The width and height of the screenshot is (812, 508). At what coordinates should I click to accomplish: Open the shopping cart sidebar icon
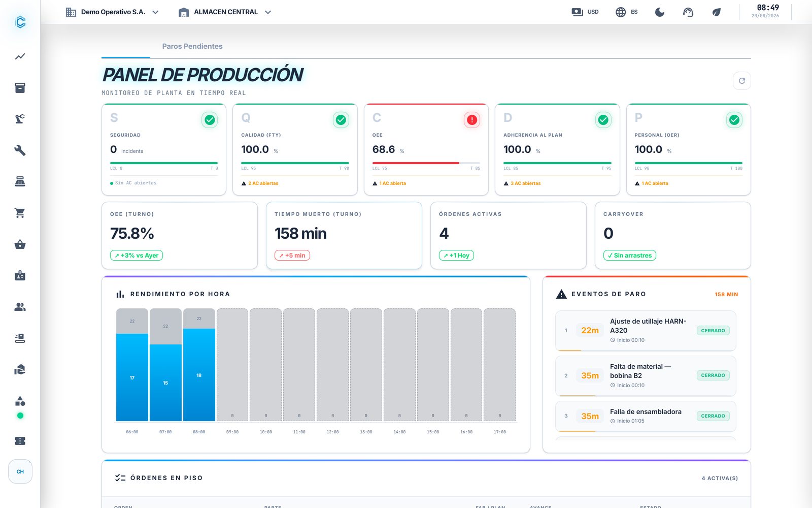pos(20,213)
